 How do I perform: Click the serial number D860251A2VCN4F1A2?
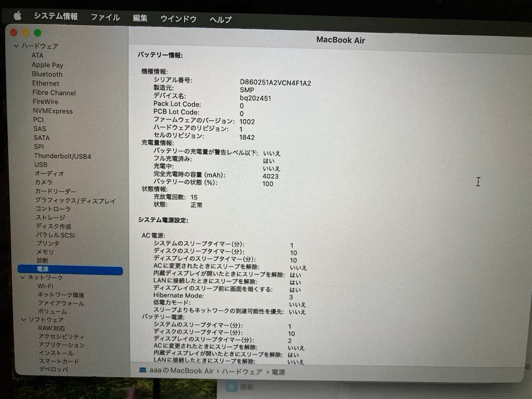click(x=275, y=82)
